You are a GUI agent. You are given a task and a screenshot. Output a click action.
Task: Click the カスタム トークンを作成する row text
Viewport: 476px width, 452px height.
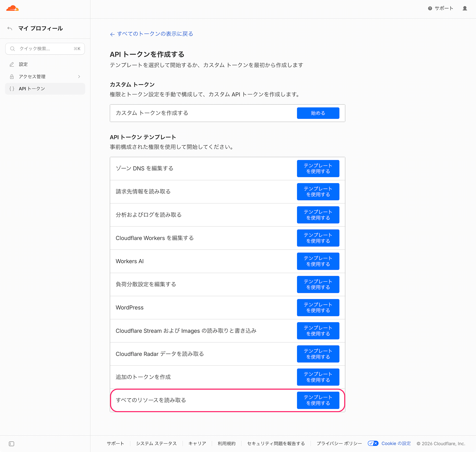point(152,113)
